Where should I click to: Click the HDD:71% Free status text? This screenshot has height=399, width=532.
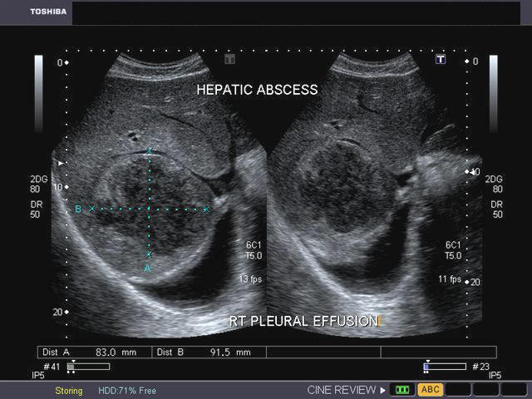pos(127,390)
